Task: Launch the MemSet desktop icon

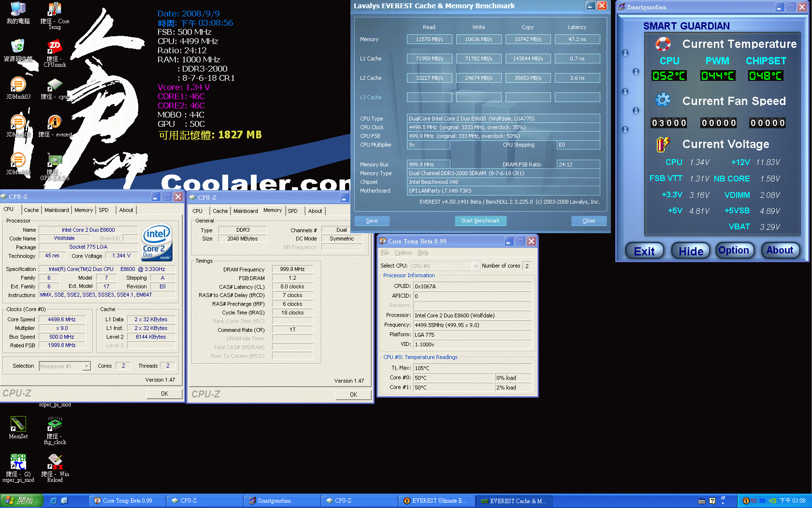Action: [x=18, y=428]
